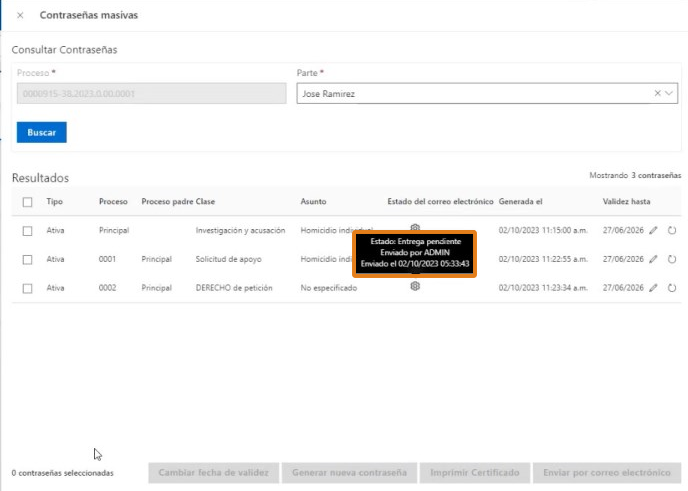
Task: Select the Investigación y acusación class cell
Action: (240, 230)
